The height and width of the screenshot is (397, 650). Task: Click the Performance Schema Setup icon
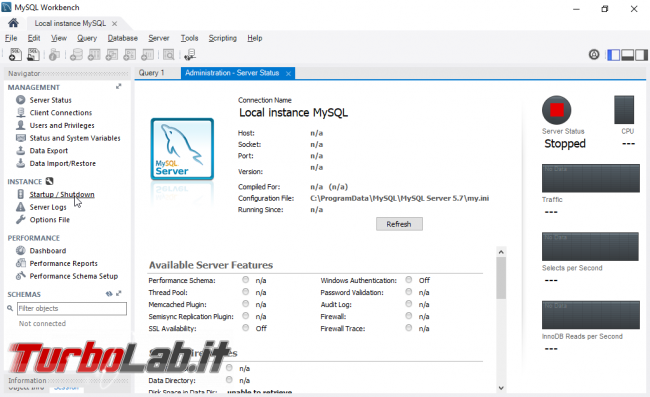20,276
